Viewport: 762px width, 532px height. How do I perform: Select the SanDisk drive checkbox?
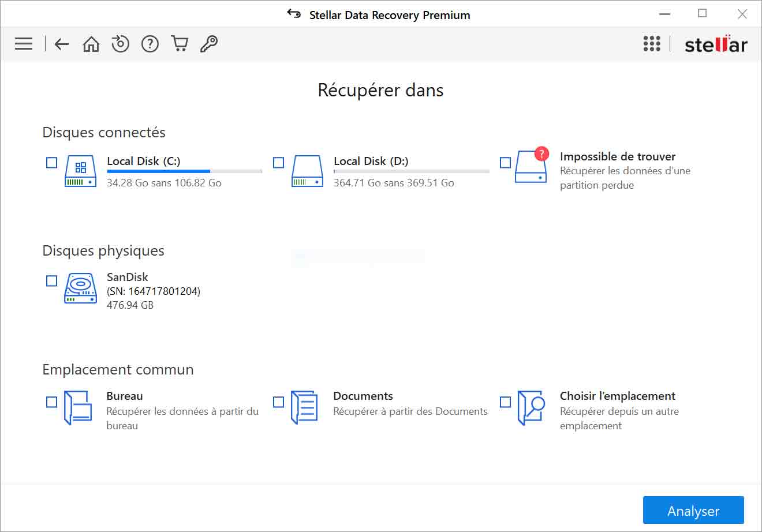51,280
